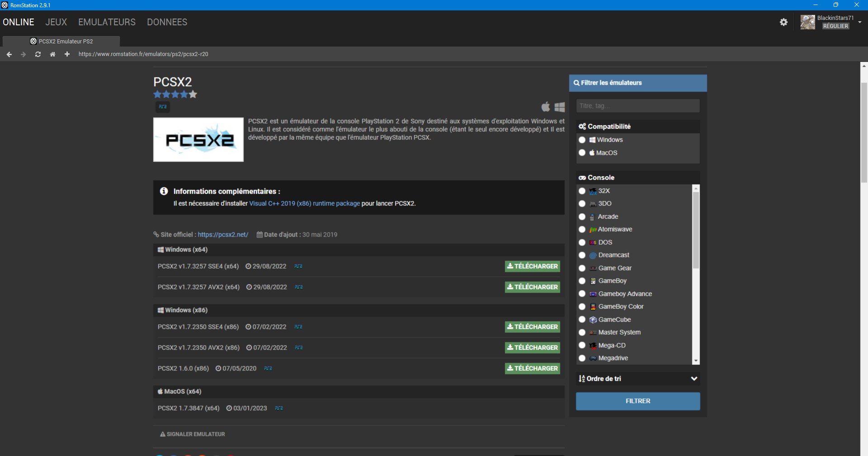Click the star rating of PCSX2
The width and height of the screenshot is (868, 456).
pyautogui.click(x=175, y=94)
